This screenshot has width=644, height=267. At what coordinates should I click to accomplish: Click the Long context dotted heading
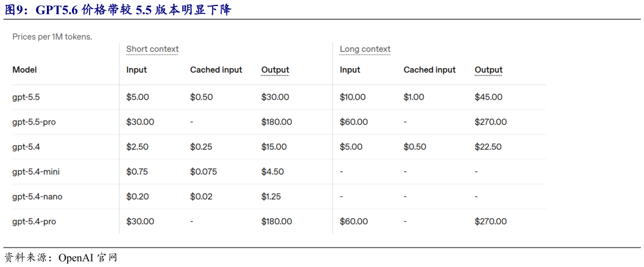(x=365, y=49)
